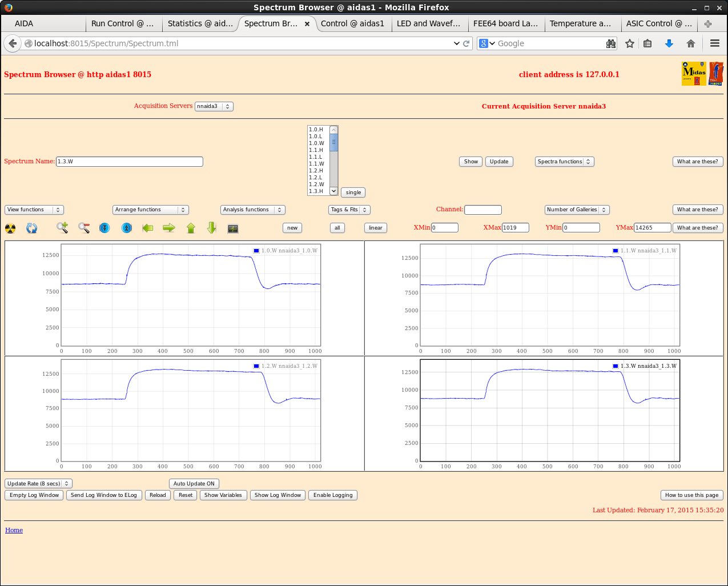Click the yellow radiation hazard icon

pos(10,228)
